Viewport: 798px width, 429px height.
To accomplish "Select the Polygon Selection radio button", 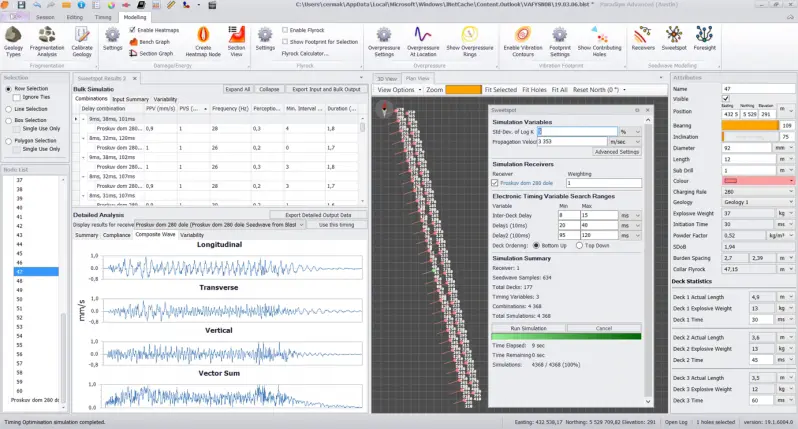I will [8, 143].
